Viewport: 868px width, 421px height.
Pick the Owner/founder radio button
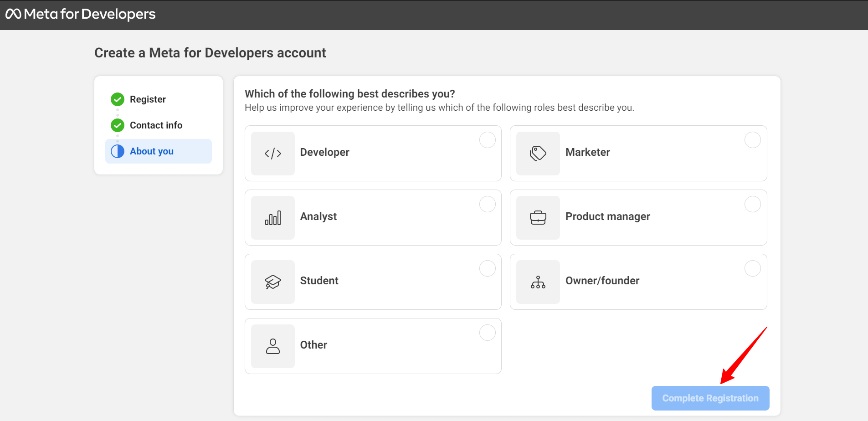point(753,268)
